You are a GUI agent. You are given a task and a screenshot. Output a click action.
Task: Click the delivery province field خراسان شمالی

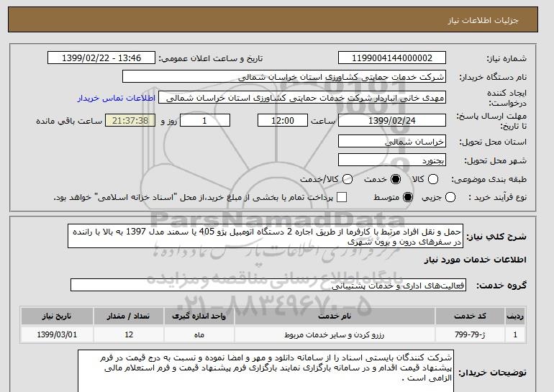(x=392, y=142)
